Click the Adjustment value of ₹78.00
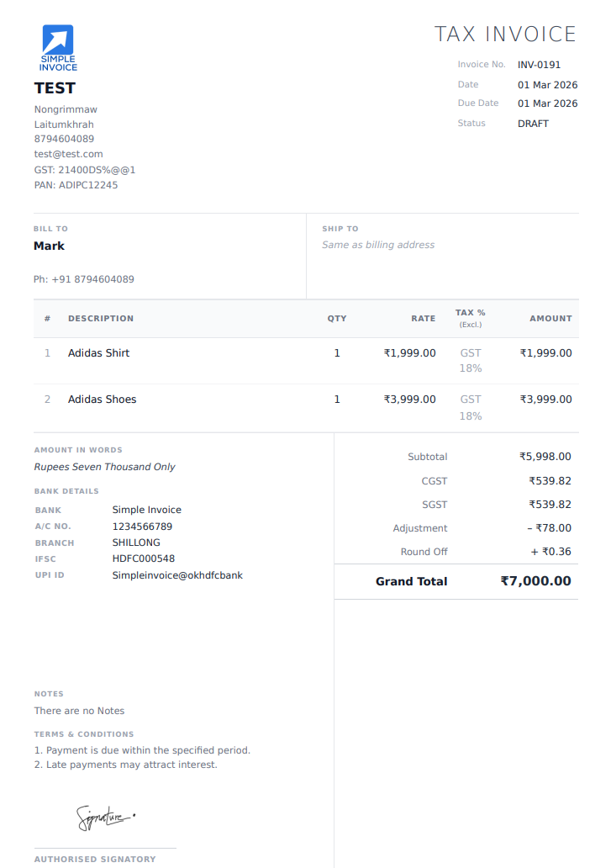 point(549,528)
